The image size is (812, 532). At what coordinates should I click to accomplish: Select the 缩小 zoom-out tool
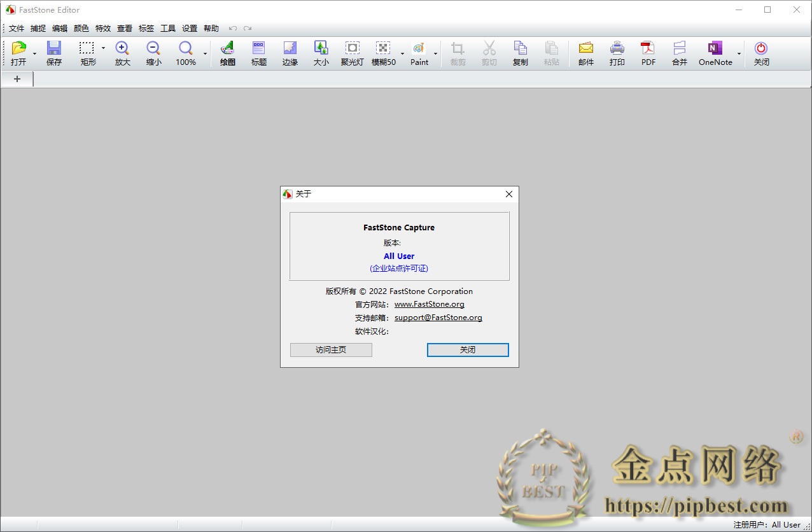point(153,51)
